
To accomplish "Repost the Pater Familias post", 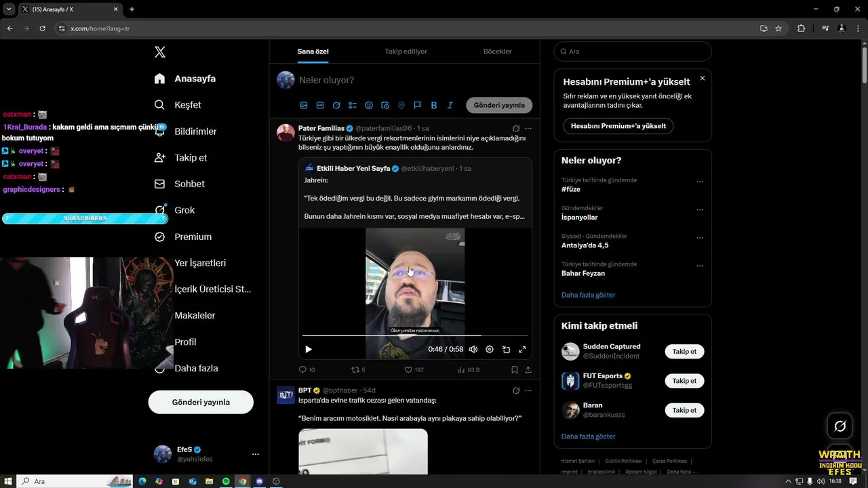I will (358, 370).
